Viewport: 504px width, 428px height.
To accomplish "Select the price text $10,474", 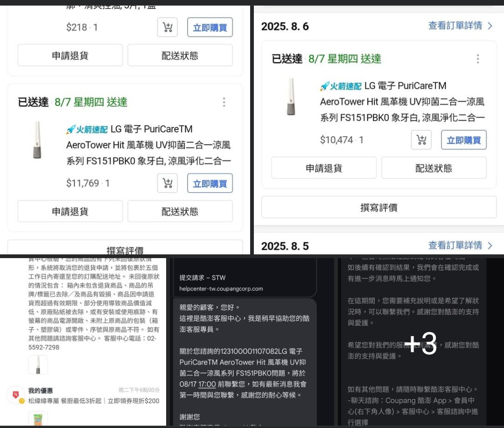I will click(336, 140).
